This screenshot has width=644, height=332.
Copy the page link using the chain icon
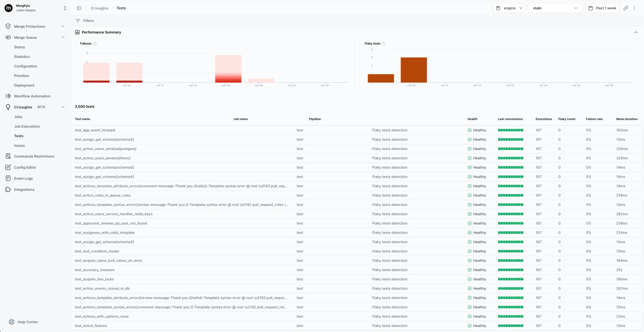pos(626,8)
